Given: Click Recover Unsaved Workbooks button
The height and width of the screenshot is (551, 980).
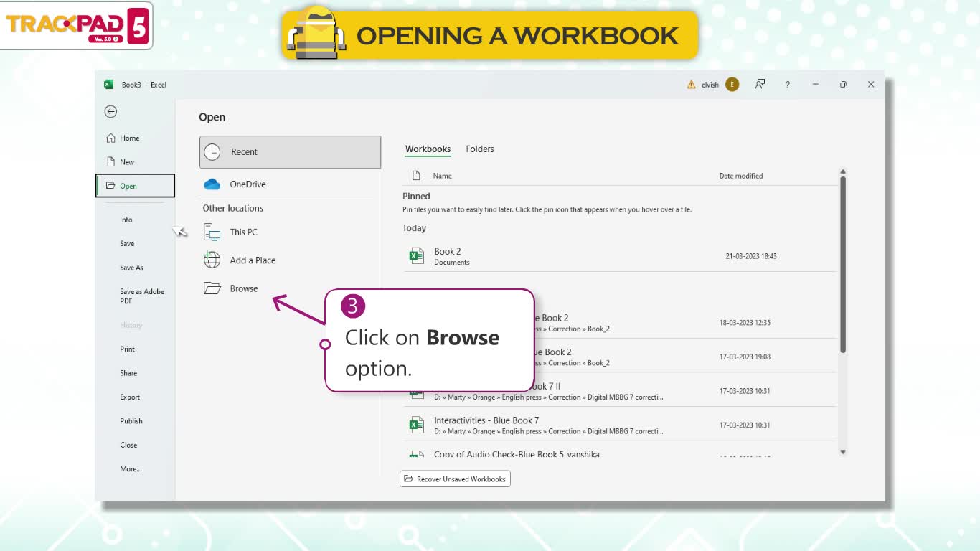Looking at the screenshot, I should (455, 479).
